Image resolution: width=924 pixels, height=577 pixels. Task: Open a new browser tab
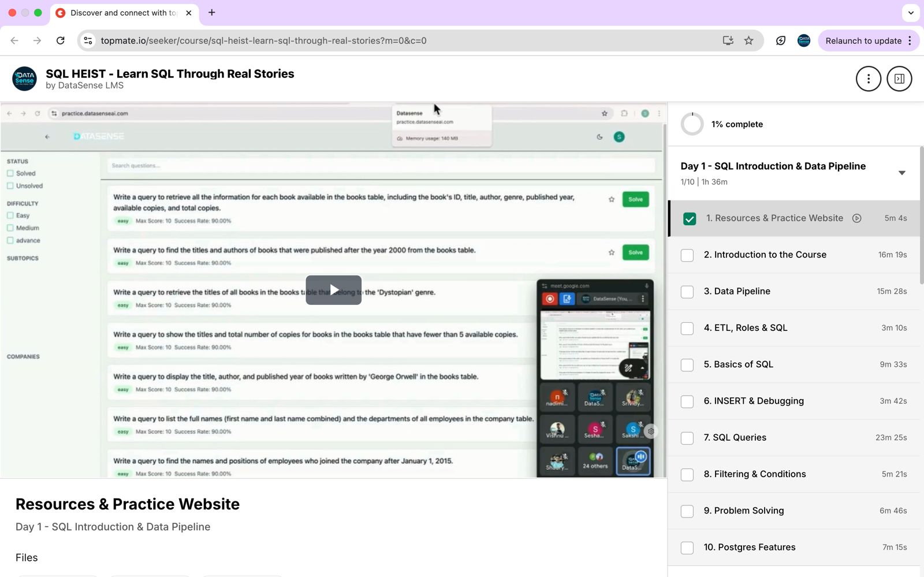(x=212, y=13)
